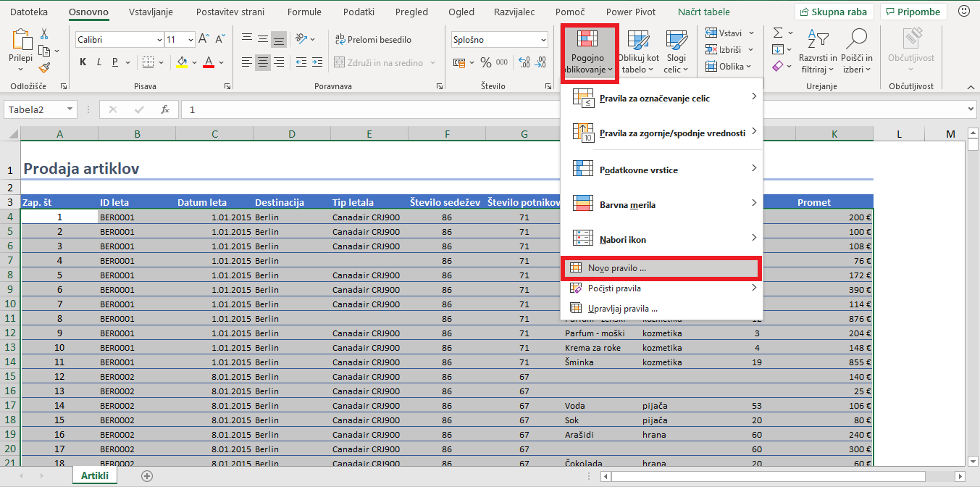This screenshot has width=980, height=487.
Task: Select column header K
Action: pyautogui.click(x=834, y=134)
